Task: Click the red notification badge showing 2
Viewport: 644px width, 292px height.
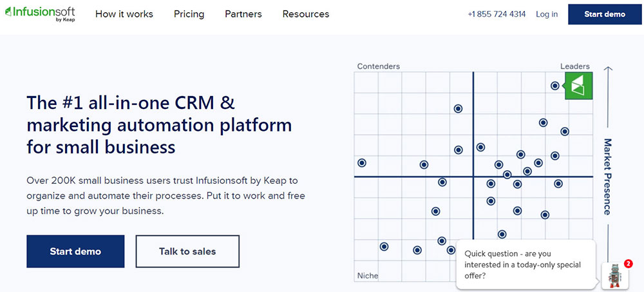Action: coord(628,264)
